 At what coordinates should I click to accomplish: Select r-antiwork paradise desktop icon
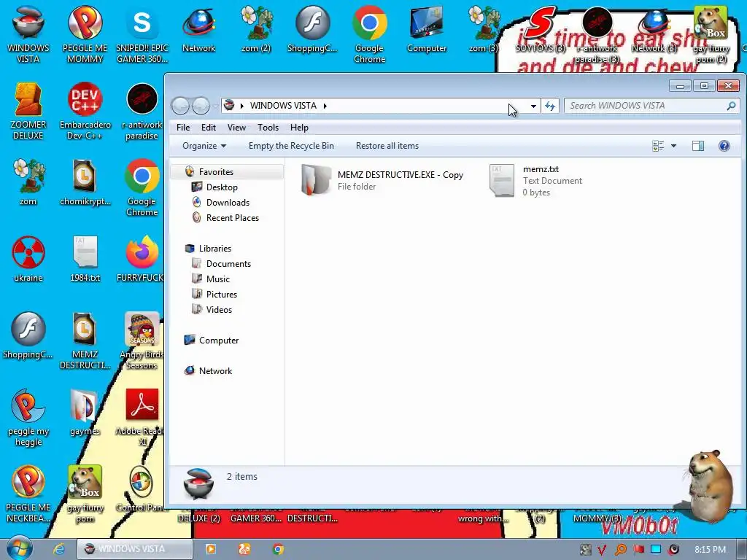(x=142, y=111)
